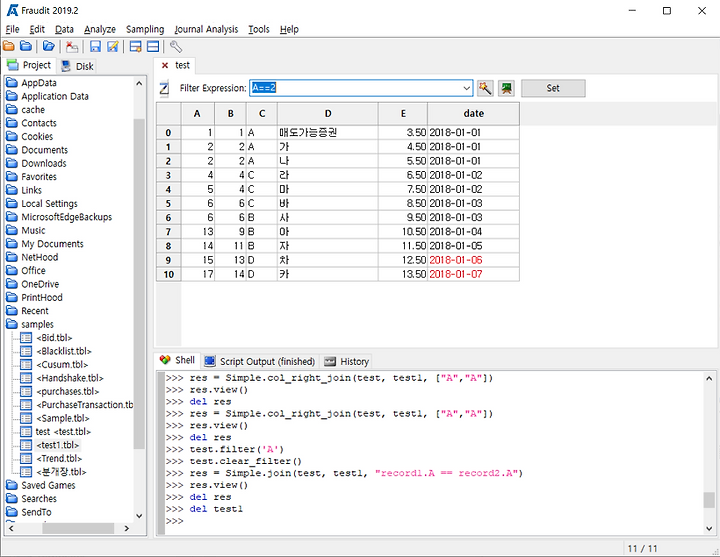Select test <test.tbl> in the tree
Viewport: 720px width, 557px height.
[x=63, y=432]
